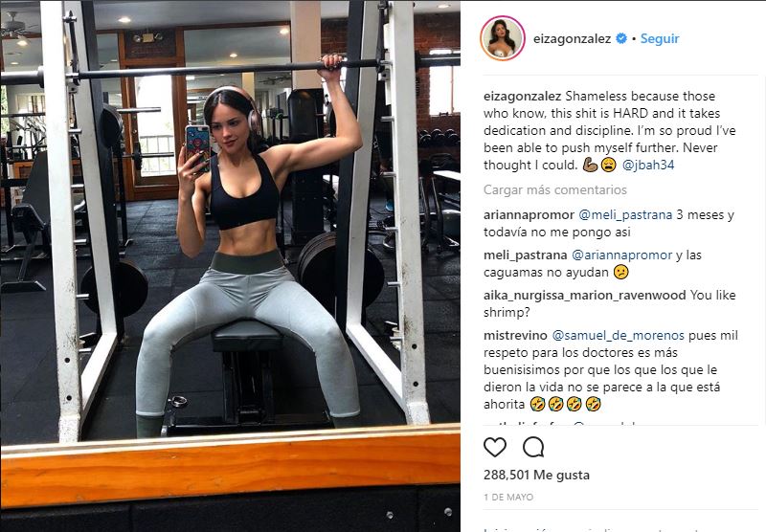The width and height of the screenshot is (766, 532).
Task: Open commenter ariannapromor's profile
Action: click(529, 214)
